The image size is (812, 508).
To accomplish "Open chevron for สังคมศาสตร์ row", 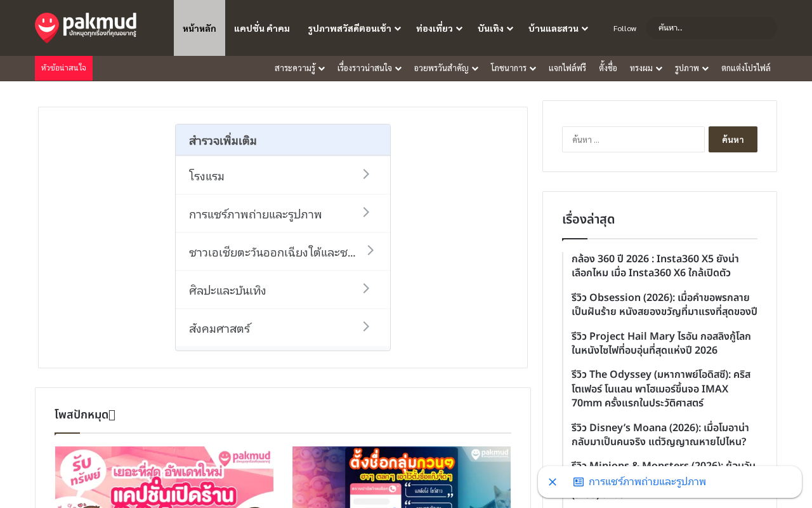I will click(x=366, y=326).
